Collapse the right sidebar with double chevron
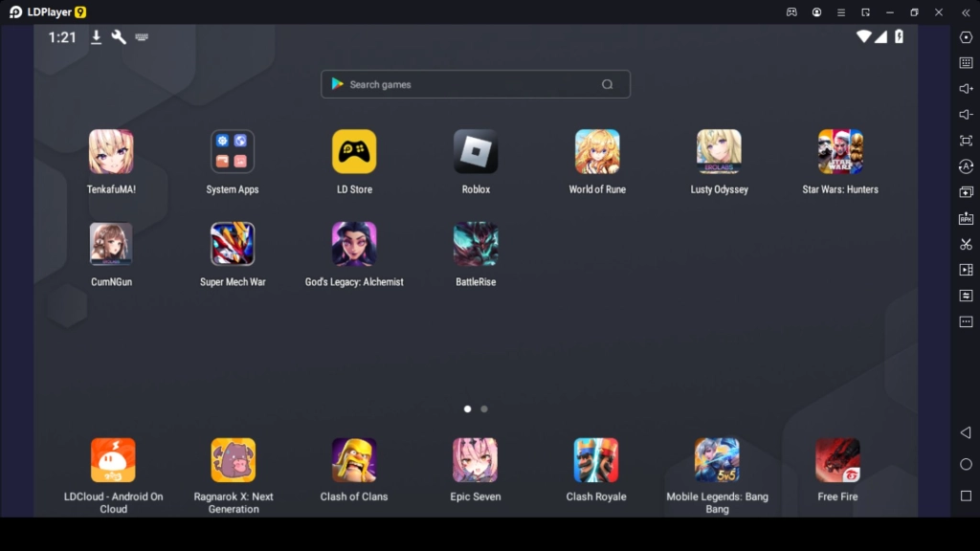 pyautogui.click(x=966, y=12)
